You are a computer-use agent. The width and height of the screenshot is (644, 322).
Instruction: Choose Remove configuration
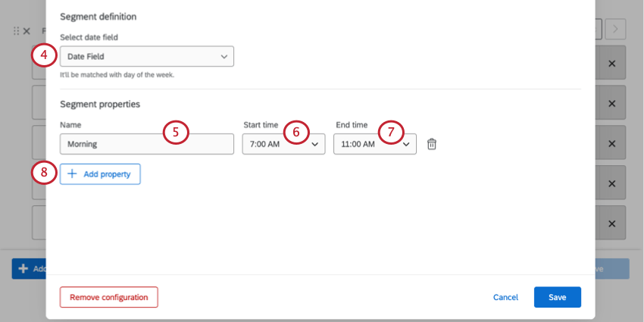tap(109, 297)
